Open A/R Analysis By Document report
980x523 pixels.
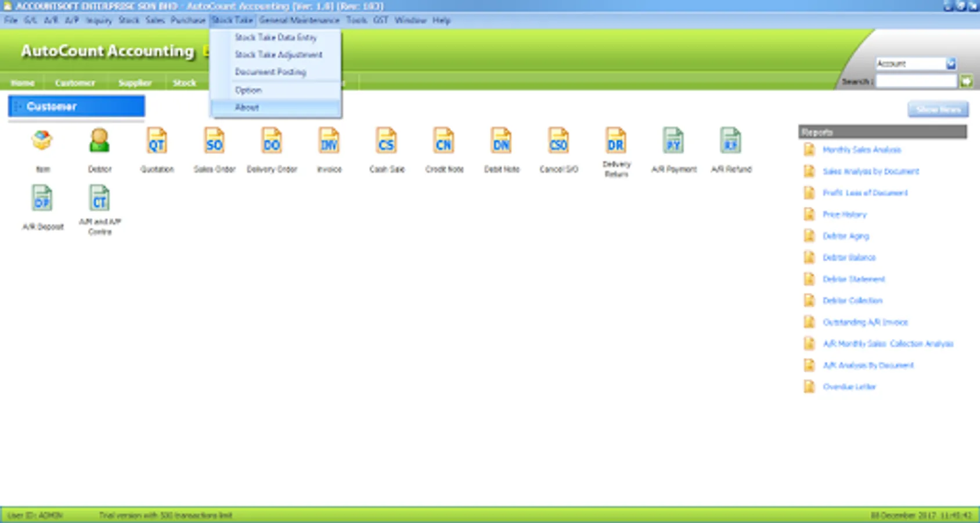(869, 365)
